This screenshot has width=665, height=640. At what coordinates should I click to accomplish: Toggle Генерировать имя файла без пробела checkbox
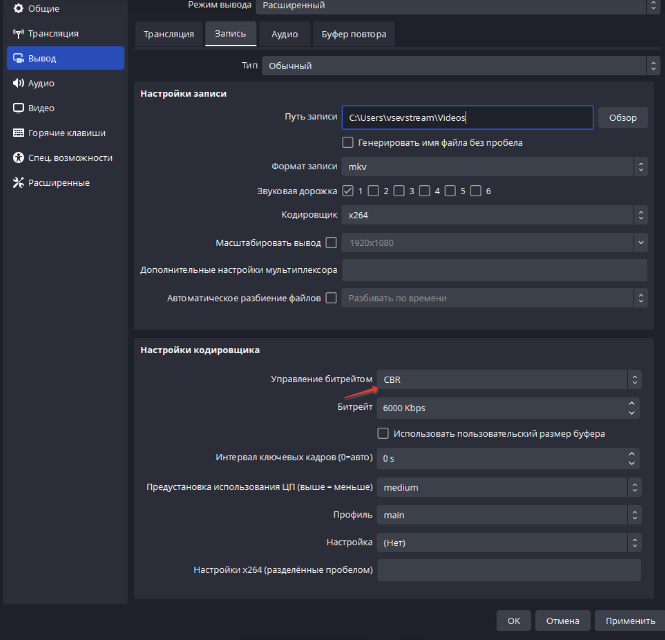pyautogui.click(x=348, y=143)
